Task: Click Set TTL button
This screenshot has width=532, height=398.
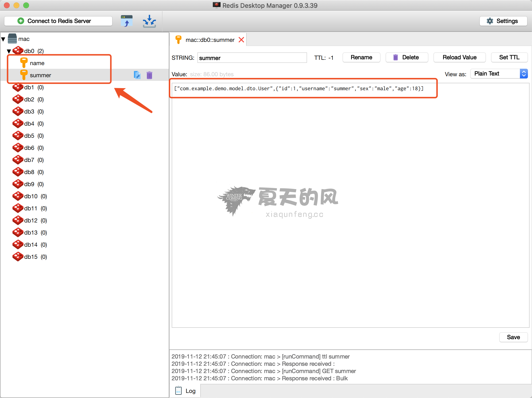Action: click(509, 57)
